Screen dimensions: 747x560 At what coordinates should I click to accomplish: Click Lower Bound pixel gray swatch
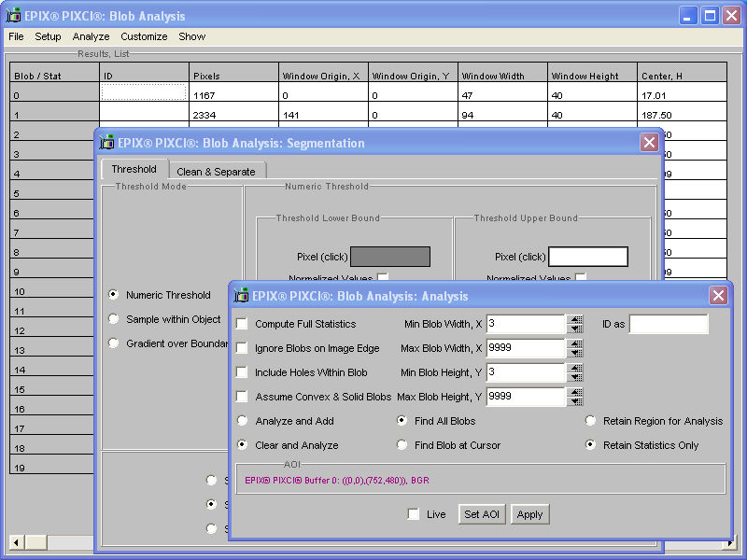coord(390,257)
